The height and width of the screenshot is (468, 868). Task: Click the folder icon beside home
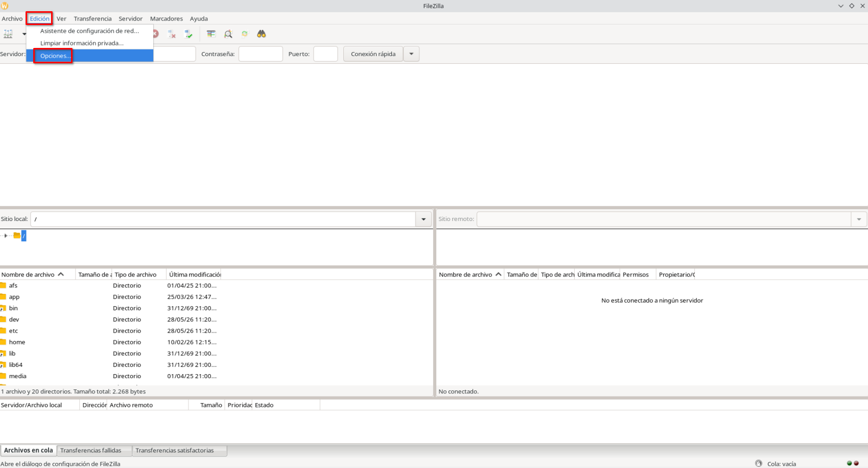coord(3,342)
